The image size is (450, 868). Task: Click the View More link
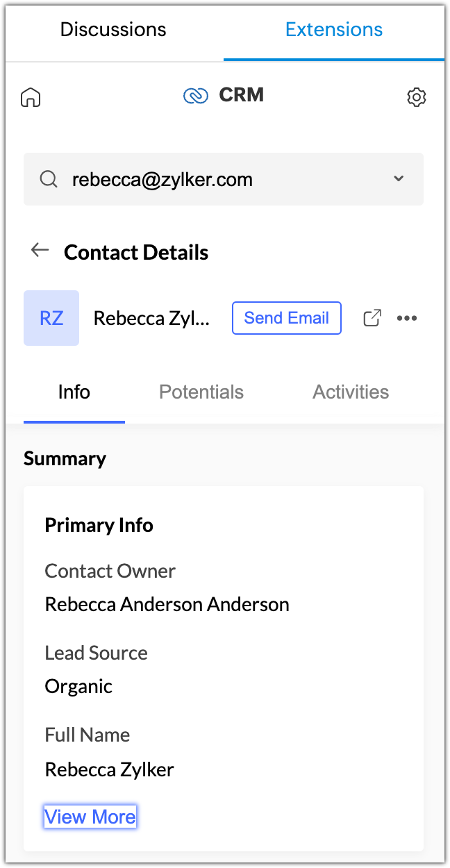pos(90,817)
